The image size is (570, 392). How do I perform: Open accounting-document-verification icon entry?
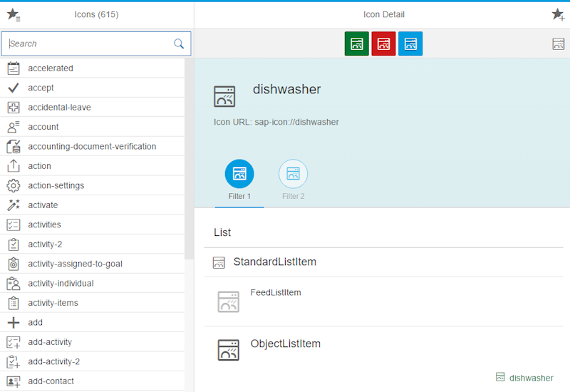(x=93, y=147)
